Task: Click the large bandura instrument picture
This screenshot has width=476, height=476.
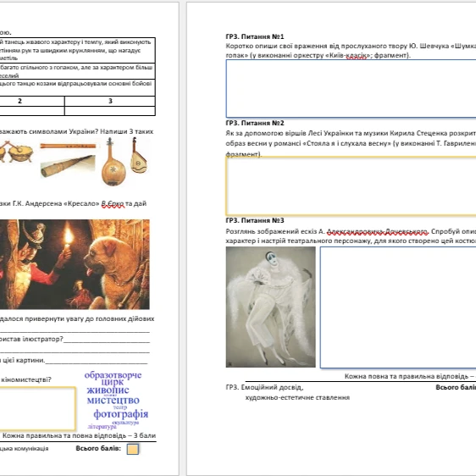Action: (x=113, y=162)
